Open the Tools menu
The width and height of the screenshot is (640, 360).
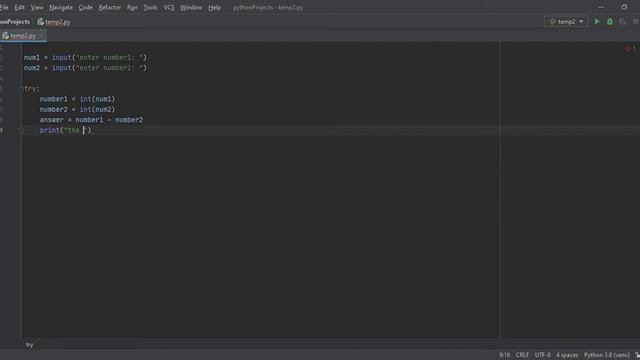point(150,7)
